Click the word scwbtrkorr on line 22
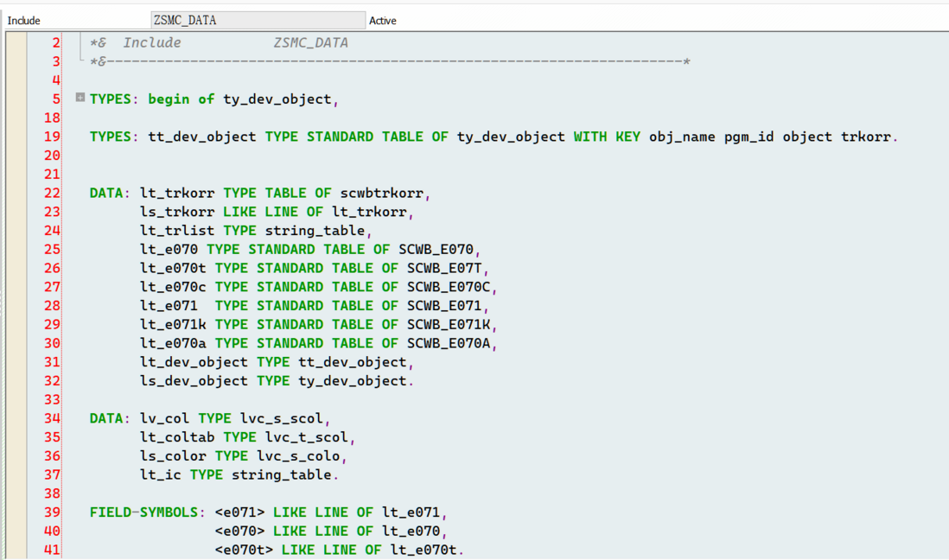This screenshot has height=560, width=949. pyautogui.click(x=381, y=193)
